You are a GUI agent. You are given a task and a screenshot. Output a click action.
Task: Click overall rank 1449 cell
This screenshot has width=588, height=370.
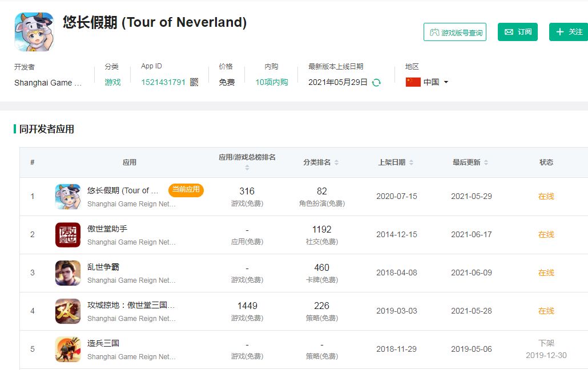tap(247, 306)
